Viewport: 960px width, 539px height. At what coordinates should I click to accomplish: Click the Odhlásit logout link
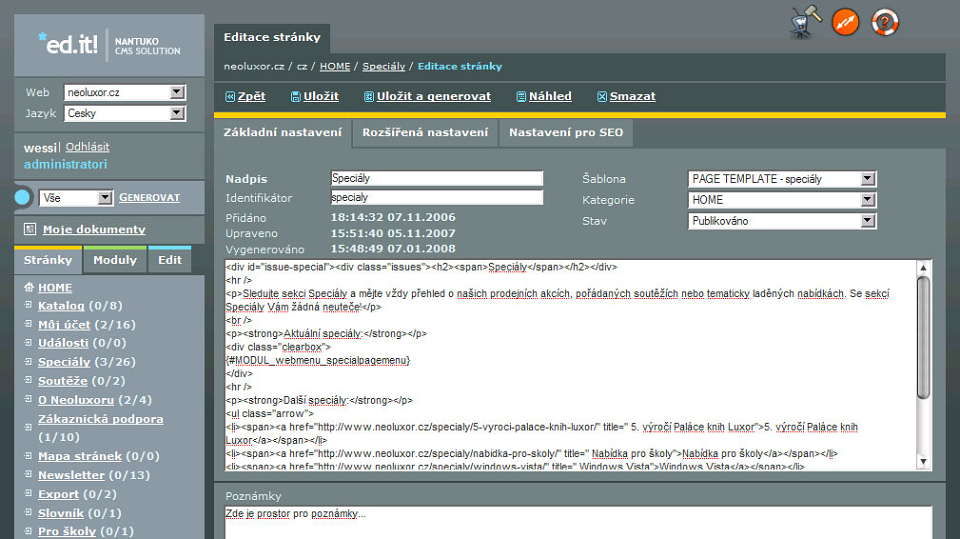(88, 147)
